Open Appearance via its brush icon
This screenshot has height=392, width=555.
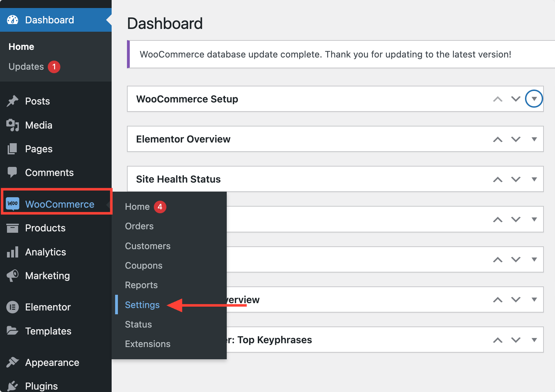click(x=13, y=362)
